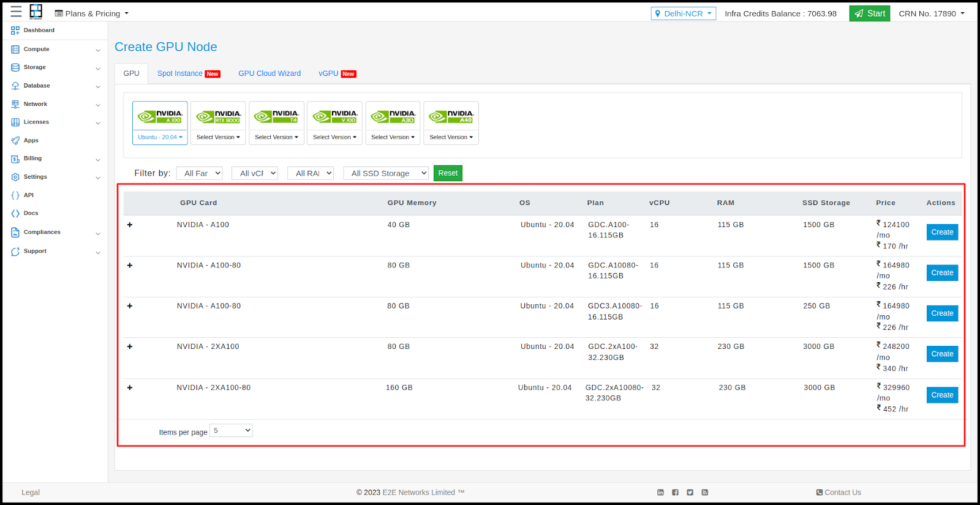980x505 pixels.
Task: Open the Contact Us footer link
Action: [839, 492]
